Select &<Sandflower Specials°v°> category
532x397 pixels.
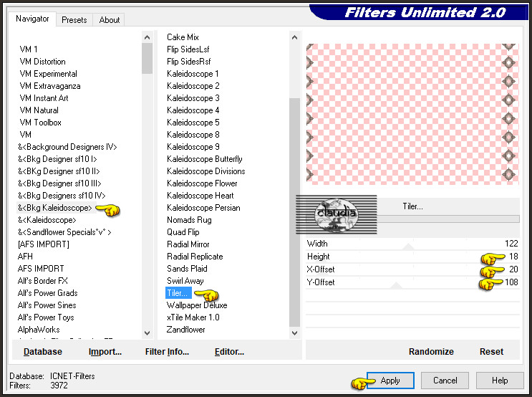64,232
